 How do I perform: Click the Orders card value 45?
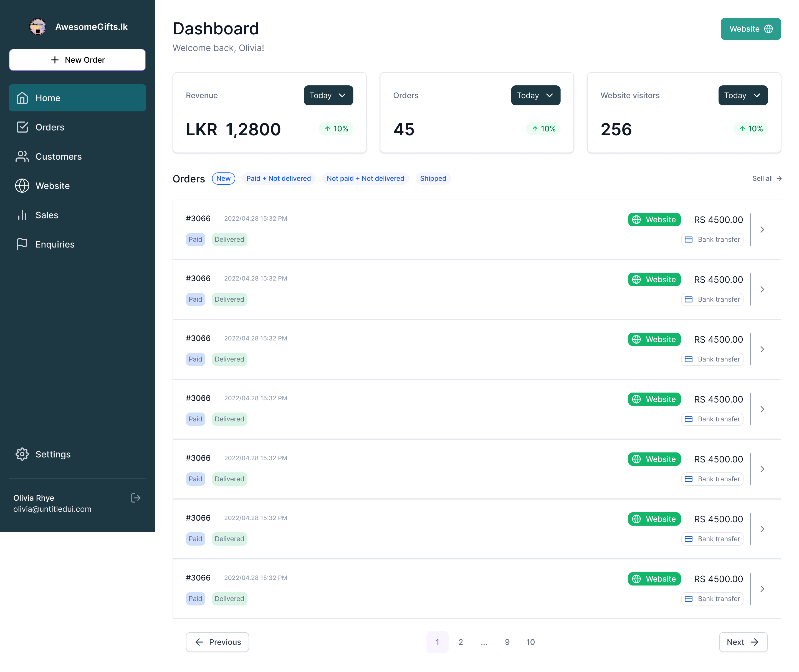tap(404, 129)
